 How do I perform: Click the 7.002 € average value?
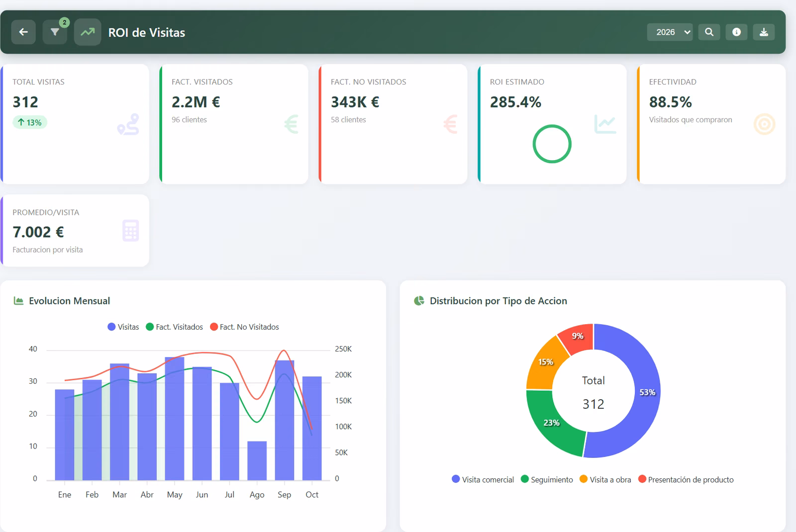tap(38, 232)
